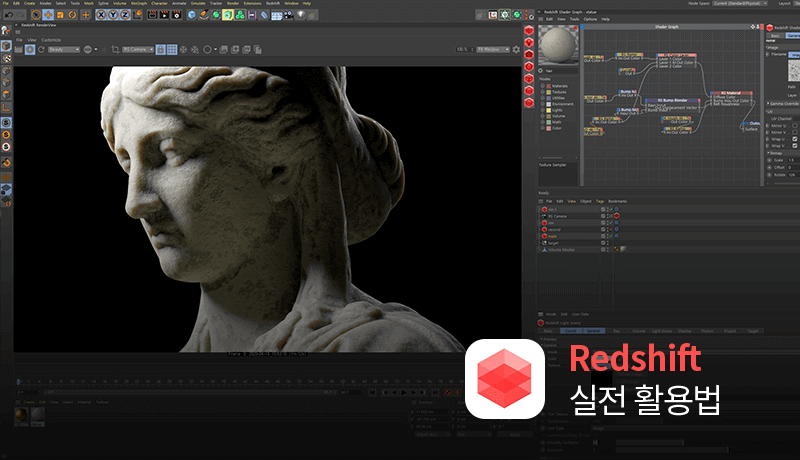The width and height of the screenshot is (800, 460).
Task: Click the material preview sphere
Action: click(x=559, y=45)
